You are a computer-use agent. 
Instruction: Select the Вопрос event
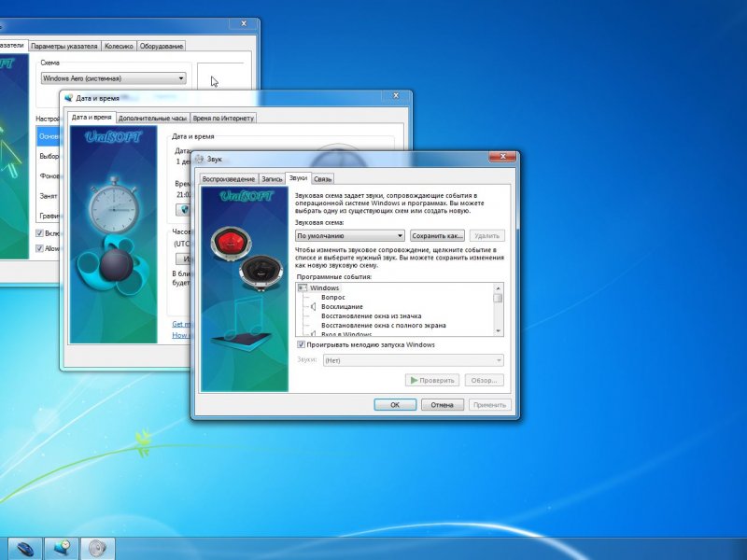333,297
